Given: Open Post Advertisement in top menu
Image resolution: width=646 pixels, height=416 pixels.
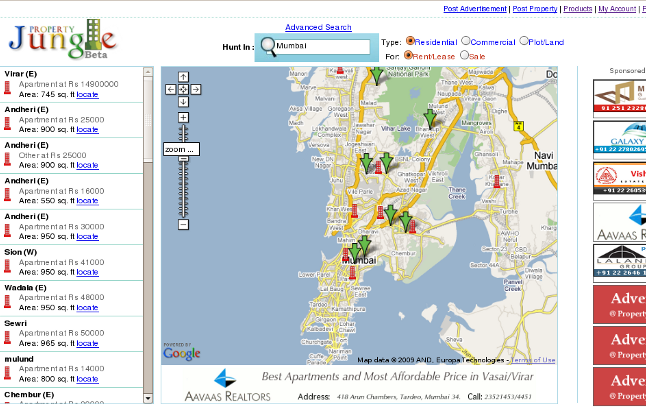Looking at the screenshot, I should (x=475, y=9).
